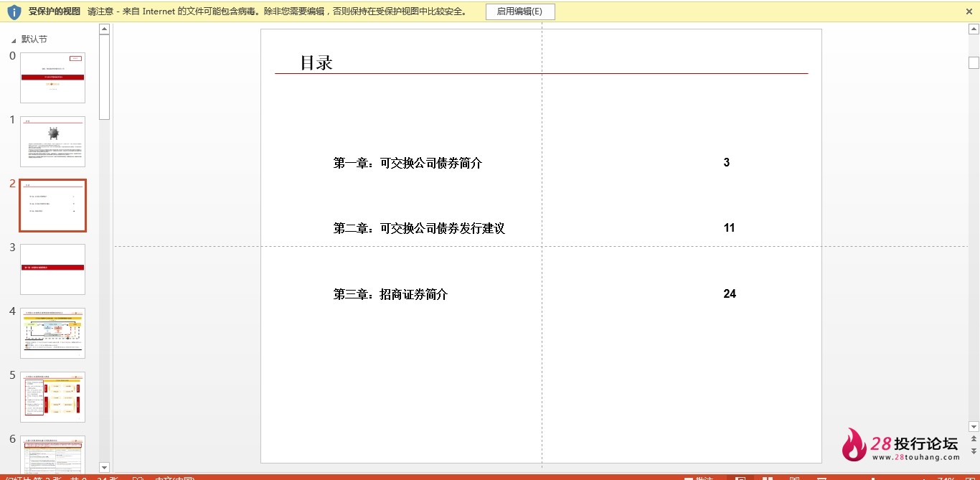This screenshot has height=480, width=980.
Task: Click page number 11 on slide
Action: click(x=730, y=228)
